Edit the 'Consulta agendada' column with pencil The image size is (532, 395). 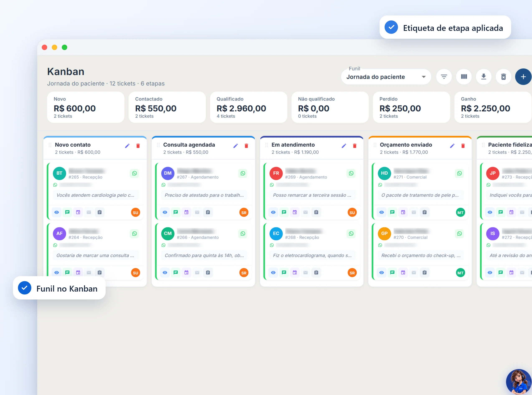[236, 146]
